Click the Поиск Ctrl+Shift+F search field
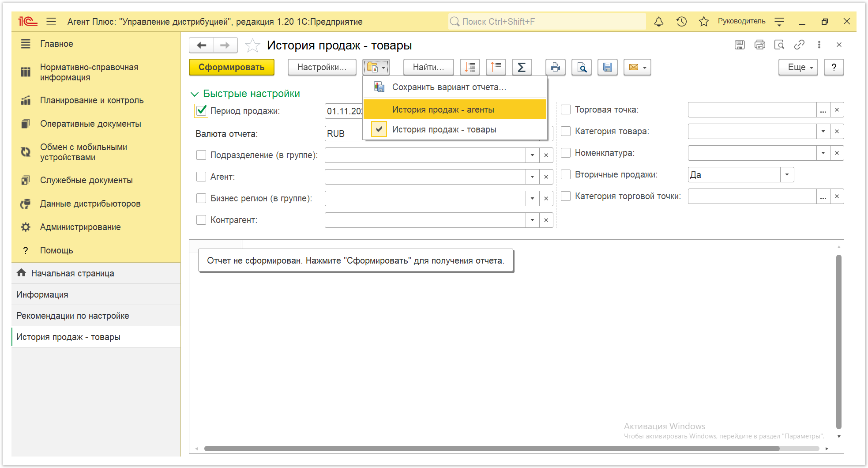This screenshot has height=468, width=868. point(547,22)
